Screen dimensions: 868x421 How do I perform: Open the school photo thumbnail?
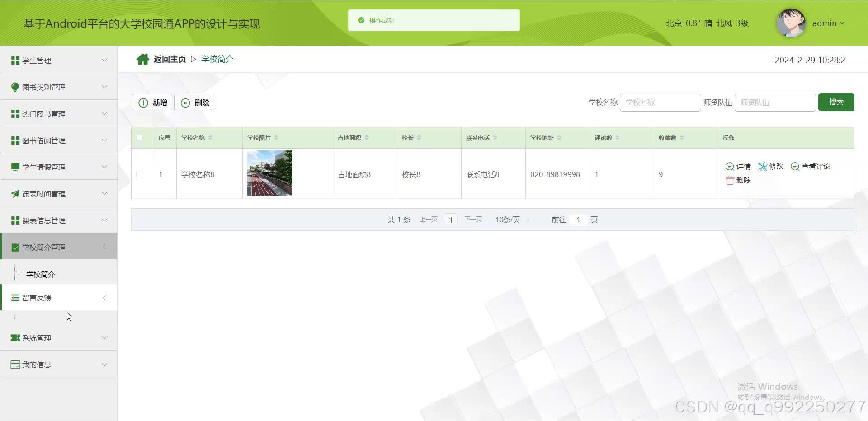[270, 173]
